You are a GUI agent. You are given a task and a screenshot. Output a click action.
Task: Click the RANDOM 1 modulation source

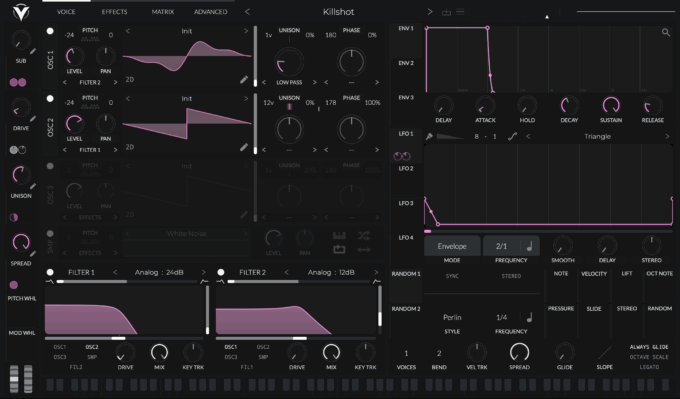406,274
